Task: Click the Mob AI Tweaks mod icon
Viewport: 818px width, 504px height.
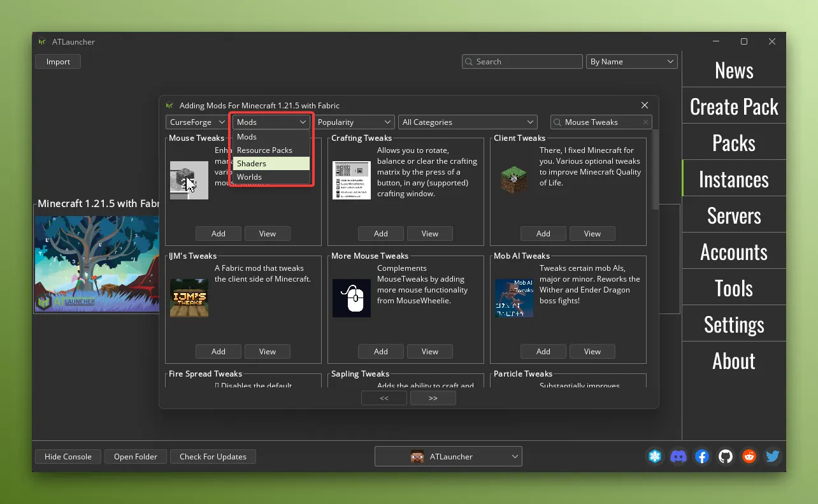Action: (513, 298)
